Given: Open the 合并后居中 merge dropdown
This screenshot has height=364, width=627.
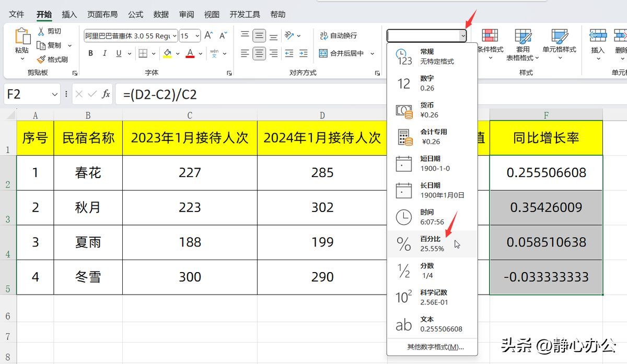Looking at the screenshot, I should (x=372, y=54).
